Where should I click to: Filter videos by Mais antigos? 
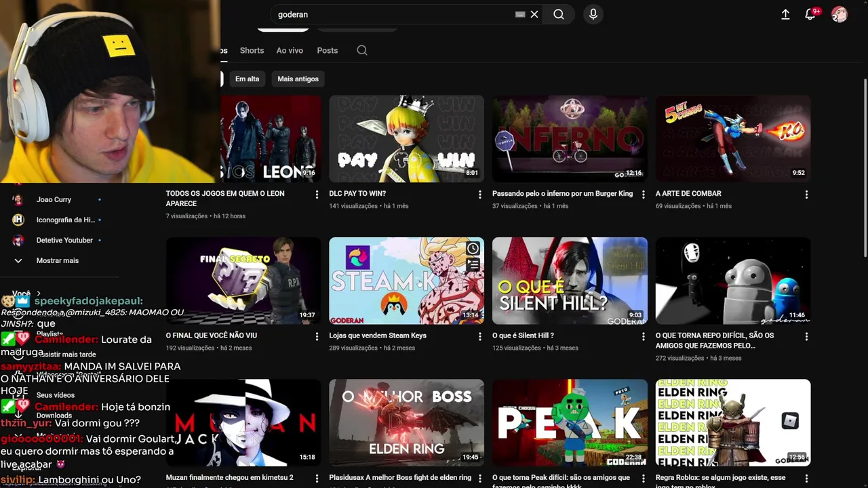click(298, 79)
